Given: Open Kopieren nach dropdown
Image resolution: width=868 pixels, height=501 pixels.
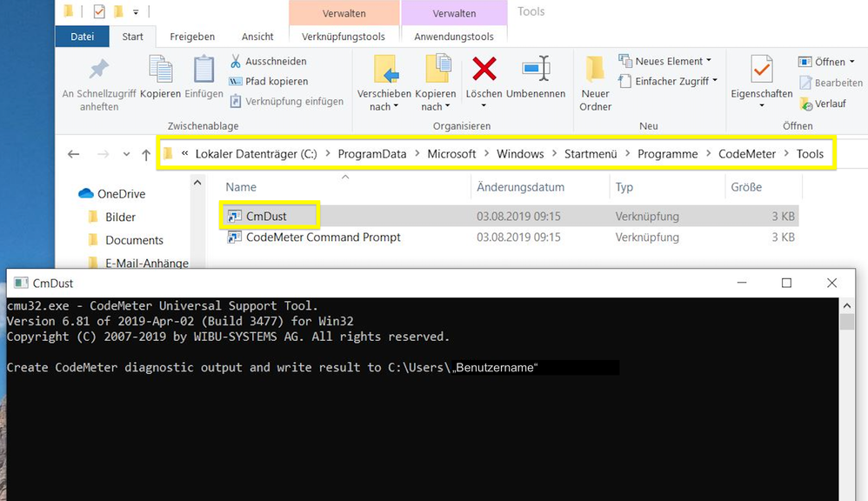Looking at the screenshot, I should 436,100.
